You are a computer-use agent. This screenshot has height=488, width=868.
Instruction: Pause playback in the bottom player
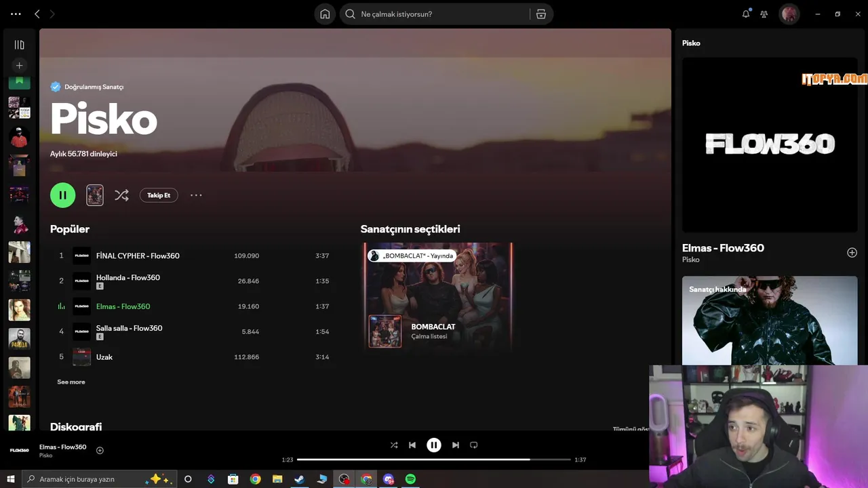click(x=434, y=445)
